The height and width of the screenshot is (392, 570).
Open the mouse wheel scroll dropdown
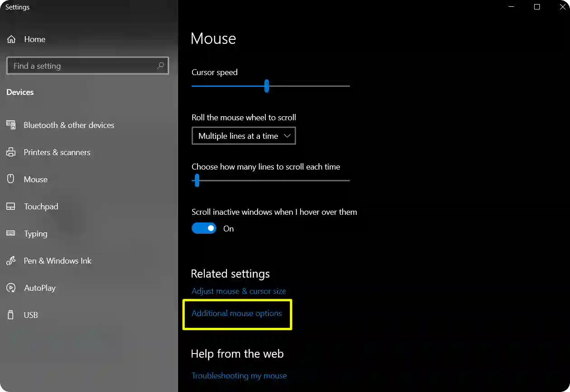pos(244,136)
